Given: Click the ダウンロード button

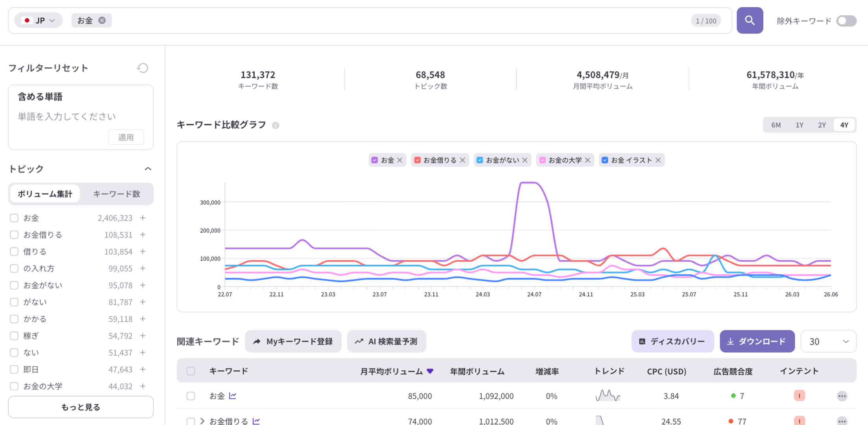Looking at the screenshot, I should [757, 341].
